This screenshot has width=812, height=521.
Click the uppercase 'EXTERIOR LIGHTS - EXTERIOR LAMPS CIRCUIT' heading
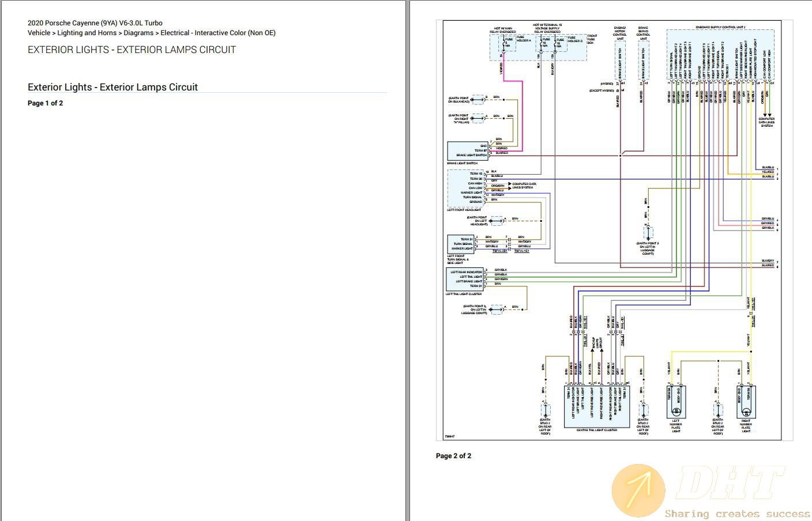[131, 50]
